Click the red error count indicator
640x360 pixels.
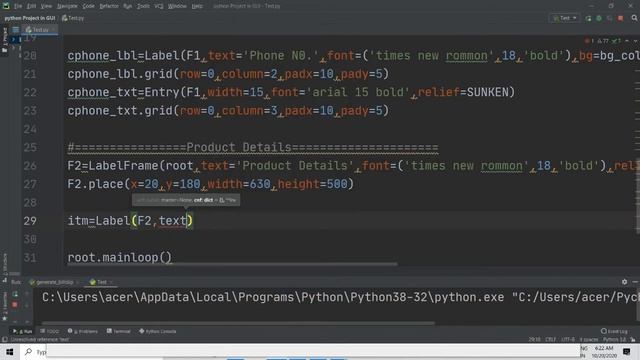pyautogui.click(x=589, y=41)
